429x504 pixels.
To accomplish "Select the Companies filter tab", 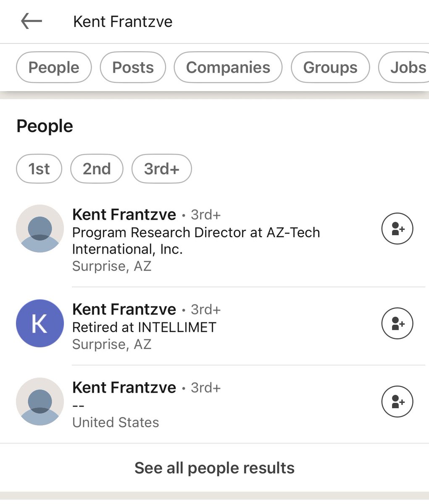I will click(x=228, y=67).
